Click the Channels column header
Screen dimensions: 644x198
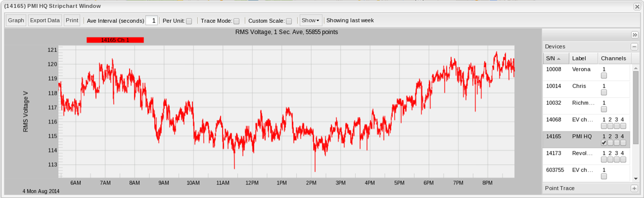(613, 58)
